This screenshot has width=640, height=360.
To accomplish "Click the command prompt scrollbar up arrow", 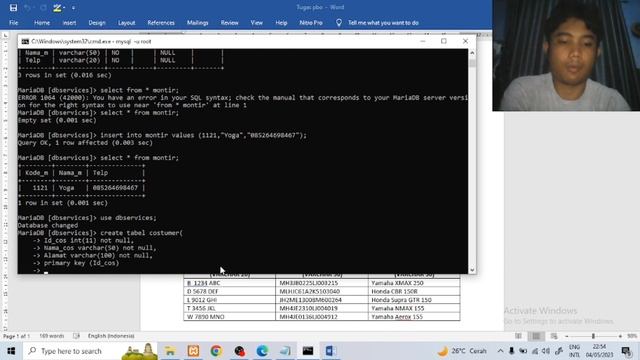I will point(472,53).
